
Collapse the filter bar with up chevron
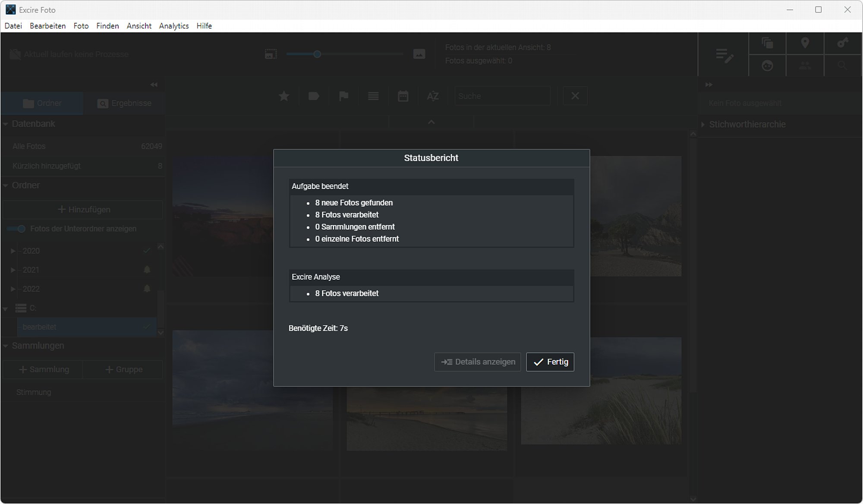pyautogui.click(x=431, y=122)
